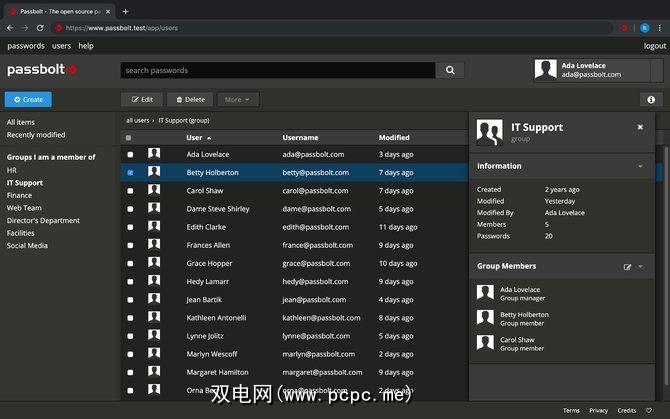This screenshot has width=670, height=419.
Task: Click the search magnifier icon
Action: pyautogui.click(x=450, y=70)
